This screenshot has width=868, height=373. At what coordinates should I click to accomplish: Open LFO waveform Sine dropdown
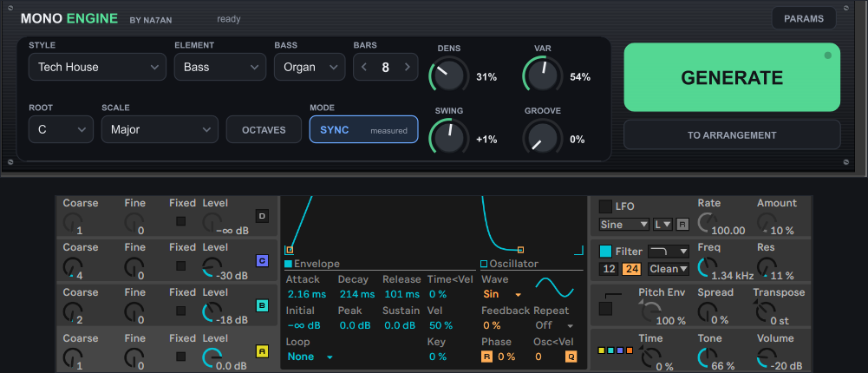pos(623,224)
